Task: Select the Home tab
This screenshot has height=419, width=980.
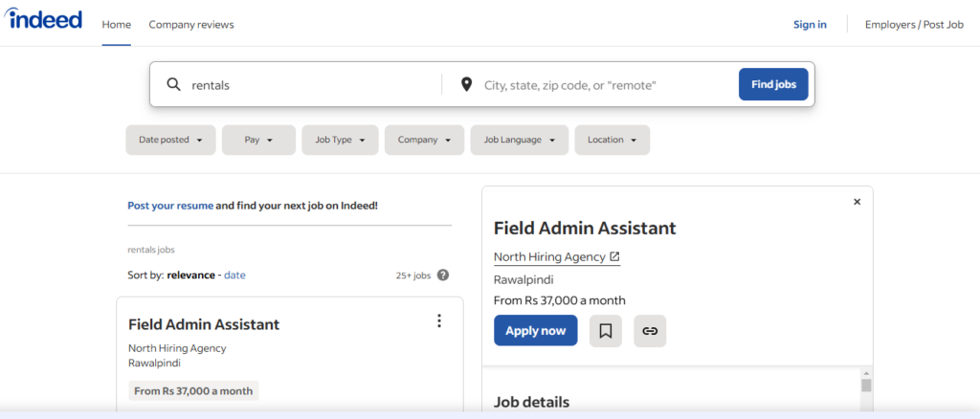Action: (x=116, y=24)
